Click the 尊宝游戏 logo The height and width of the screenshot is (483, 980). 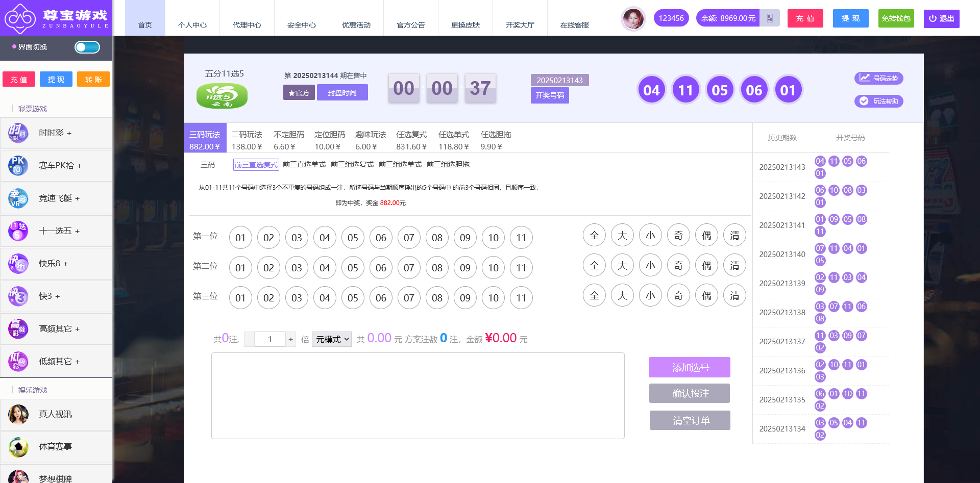pos(56,18)
